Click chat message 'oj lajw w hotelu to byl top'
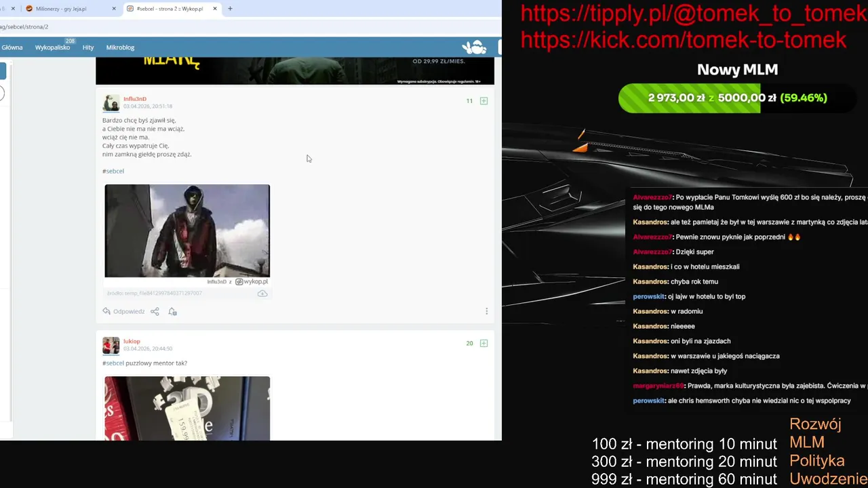 (707, 297)
